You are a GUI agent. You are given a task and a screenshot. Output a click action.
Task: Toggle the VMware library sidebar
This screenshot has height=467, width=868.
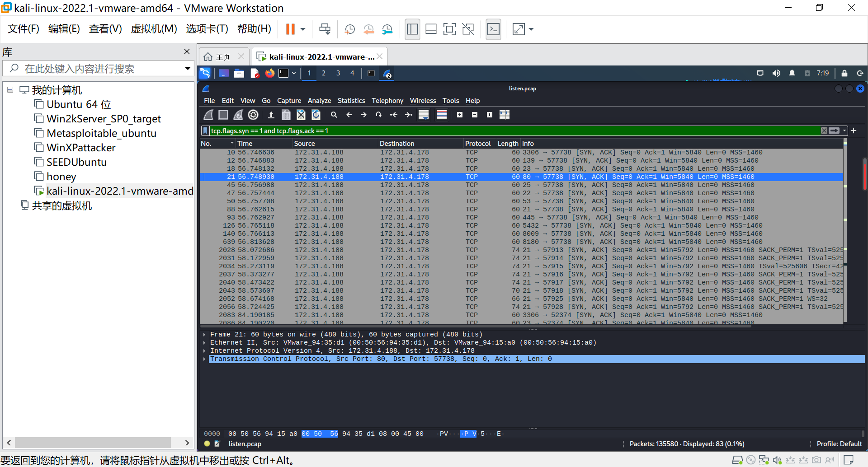coord(412,29)
